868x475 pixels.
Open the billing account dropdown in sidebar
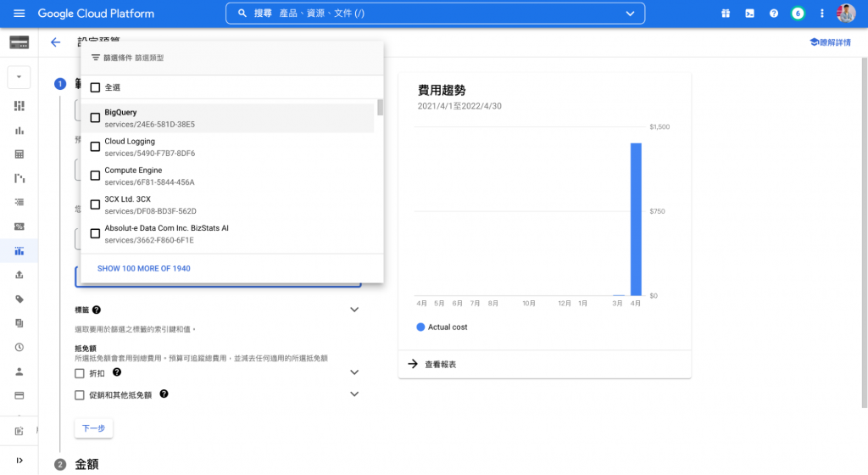(19, 77)
